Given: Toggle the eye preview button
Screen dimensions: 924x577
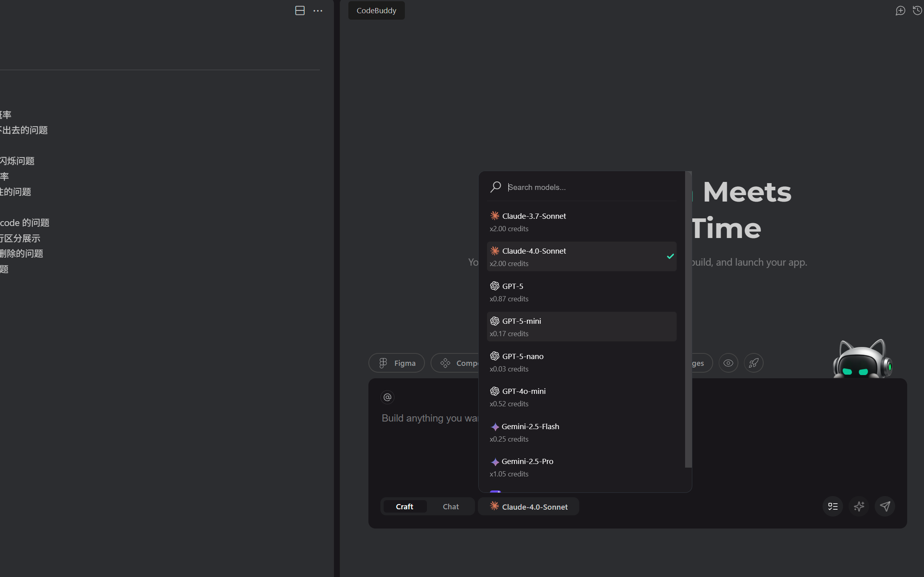Looking at the screenshot, I should coord(728,363).
